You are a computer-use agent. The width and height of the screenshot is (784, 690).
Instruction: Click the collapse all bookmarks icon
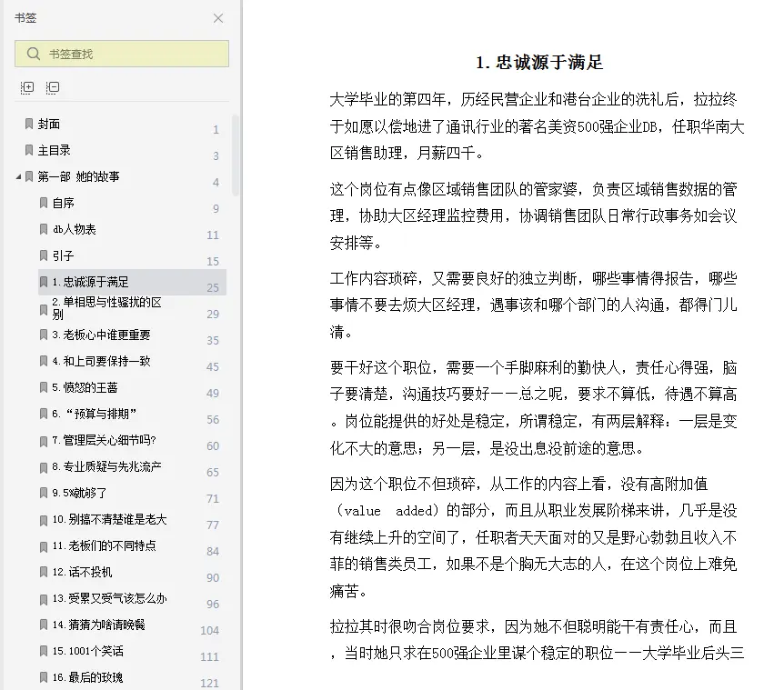click(x=53, y=87)
